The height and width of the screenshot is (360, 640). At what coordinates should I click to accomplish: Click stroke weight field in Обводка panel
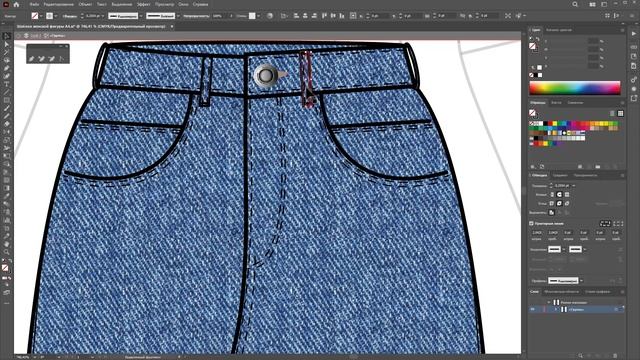pyautogui.click(x=561, y=186)
